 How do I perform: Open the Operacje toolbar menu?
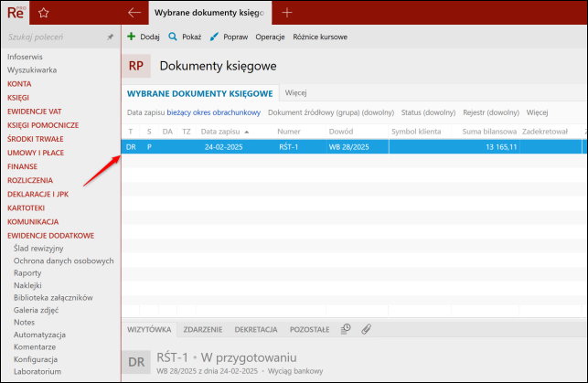point(270,37)
